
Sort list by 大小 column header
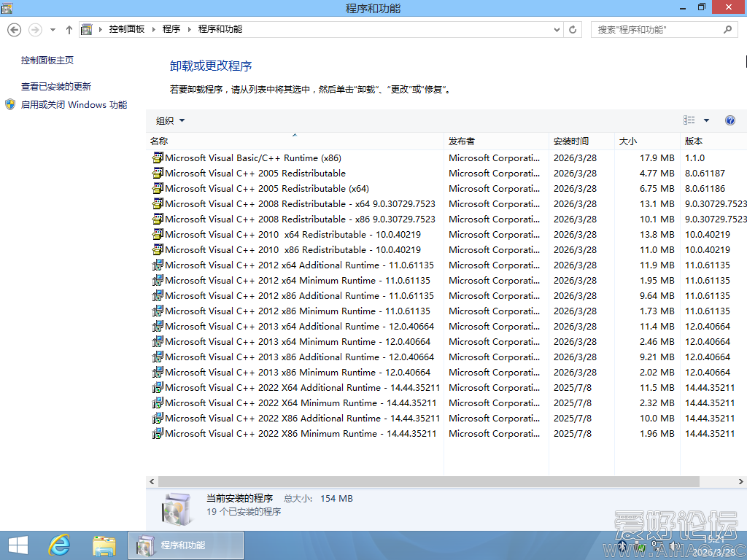(x=647, y=141)
